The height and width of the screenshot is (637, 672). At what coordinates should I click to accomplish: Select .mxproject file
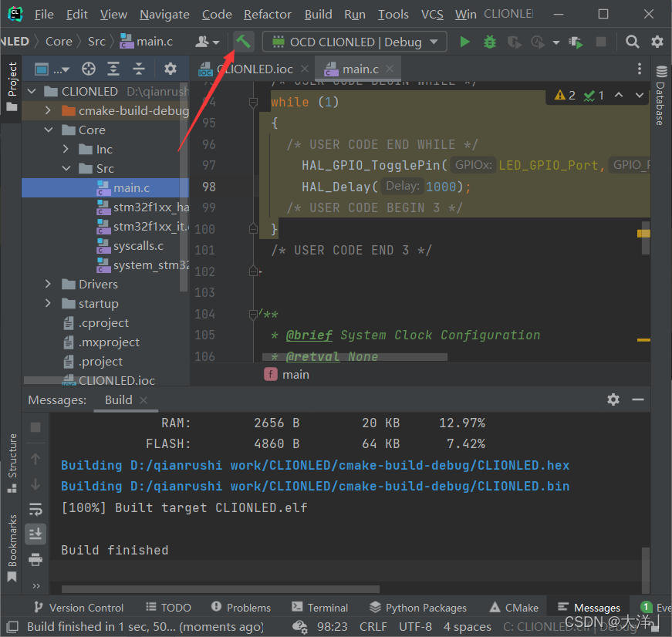(101, 342)
